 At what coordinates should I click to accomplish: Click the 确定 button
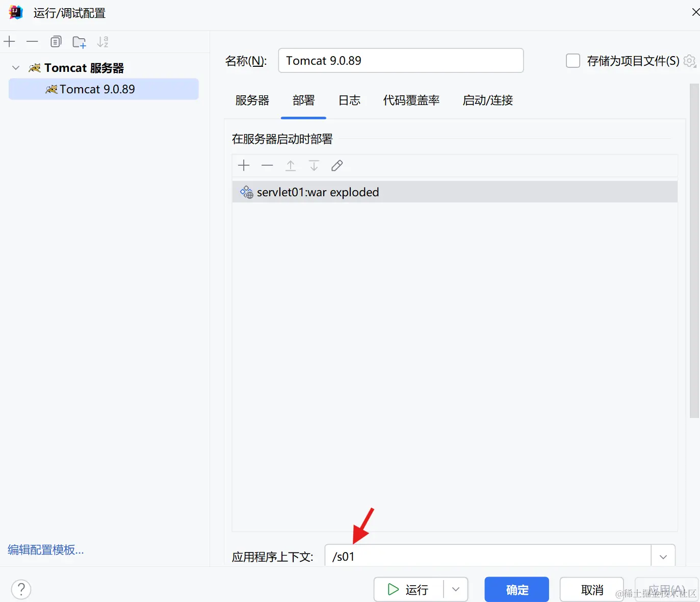click(x=516, y=589)
